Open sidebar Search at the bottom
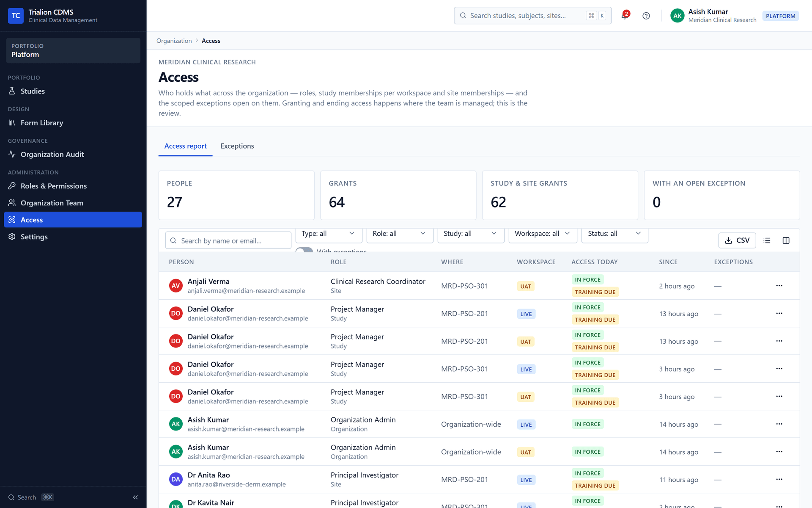The width and height of the screenshot is (812, 508). click(30, 497)
